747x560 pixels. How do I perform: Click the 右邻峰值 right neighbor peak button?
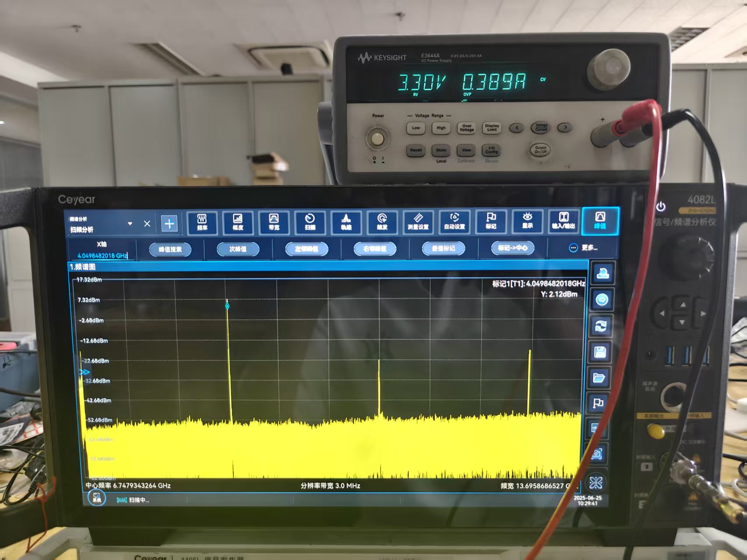coord(375,249)
